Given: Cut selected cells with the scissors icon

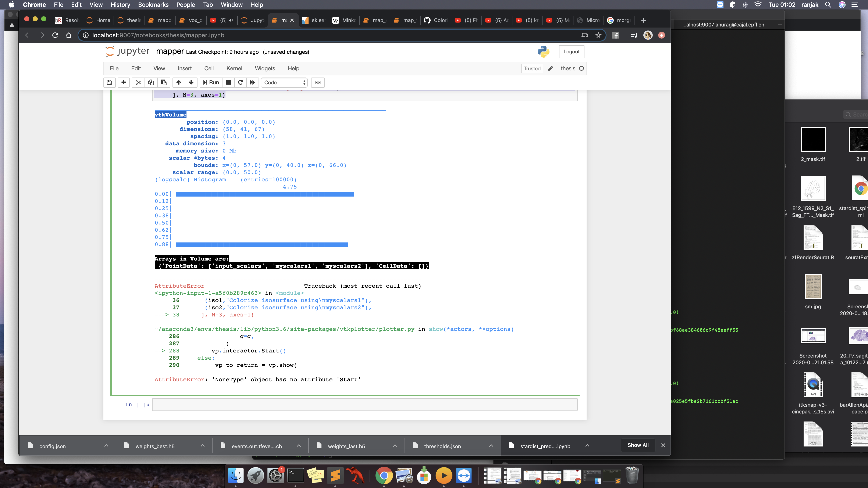Looking at the screenshot, I should (x=138, y=83).
